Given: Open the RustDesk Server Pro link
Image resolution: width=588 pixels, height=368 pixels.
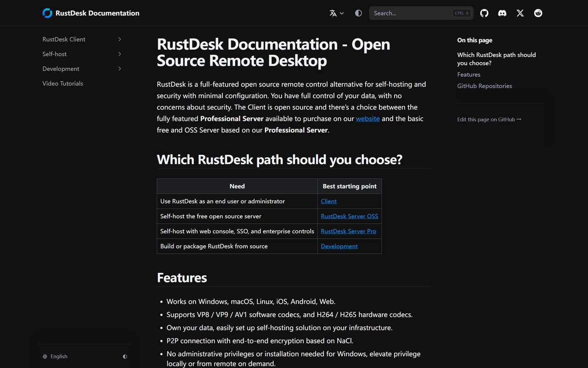Looking at the screenshot, I should pyautogui.click(x=349, y=231).
